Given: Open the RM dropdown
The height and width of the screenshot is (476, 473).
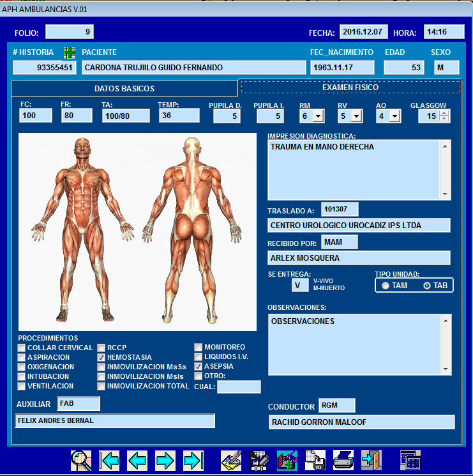Looking at the screenshot, I should (x=318, y=116).
